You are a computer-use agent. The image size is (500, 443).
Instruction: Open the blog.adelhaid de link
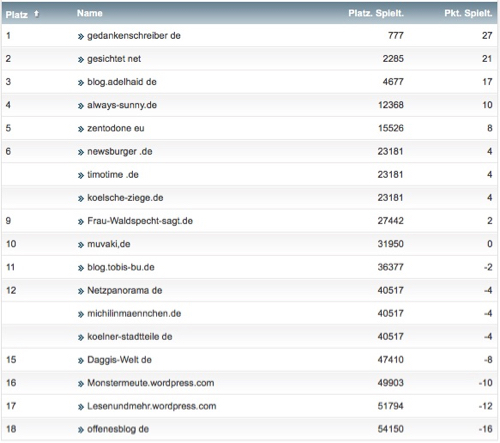[x=122, y=82]
